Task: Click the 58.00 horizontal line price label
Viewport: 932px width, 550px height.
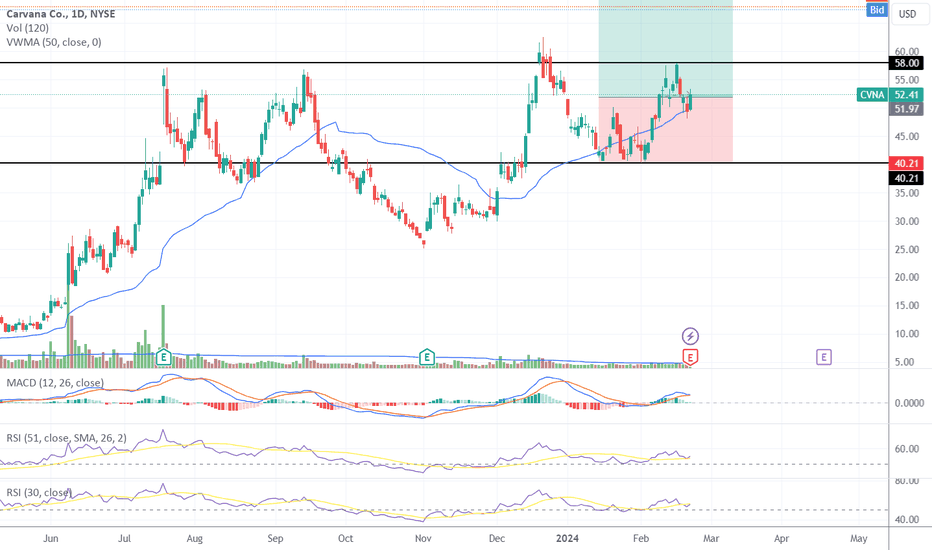Action: click(906, 63)
